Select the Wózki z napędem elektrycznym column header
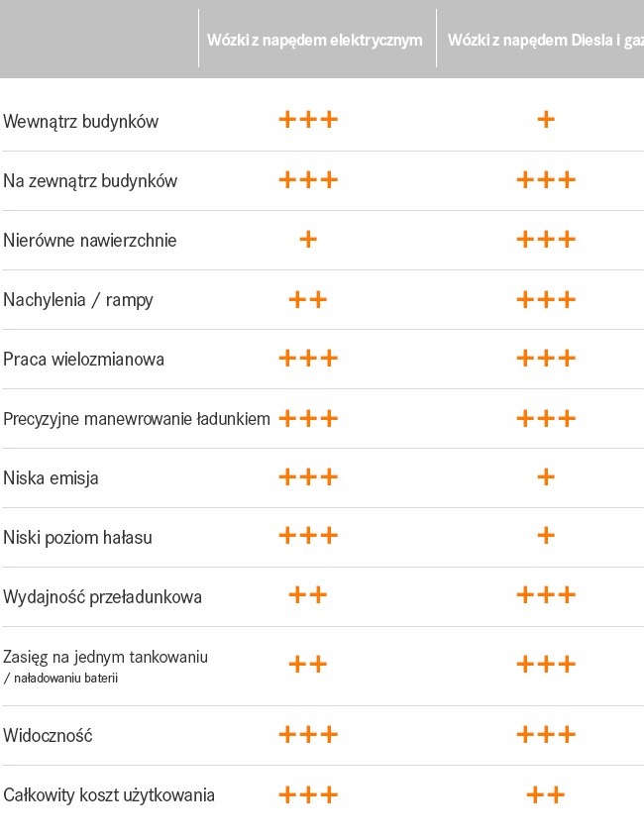Viewport: 644px width, 838px height. click(315, 40)
